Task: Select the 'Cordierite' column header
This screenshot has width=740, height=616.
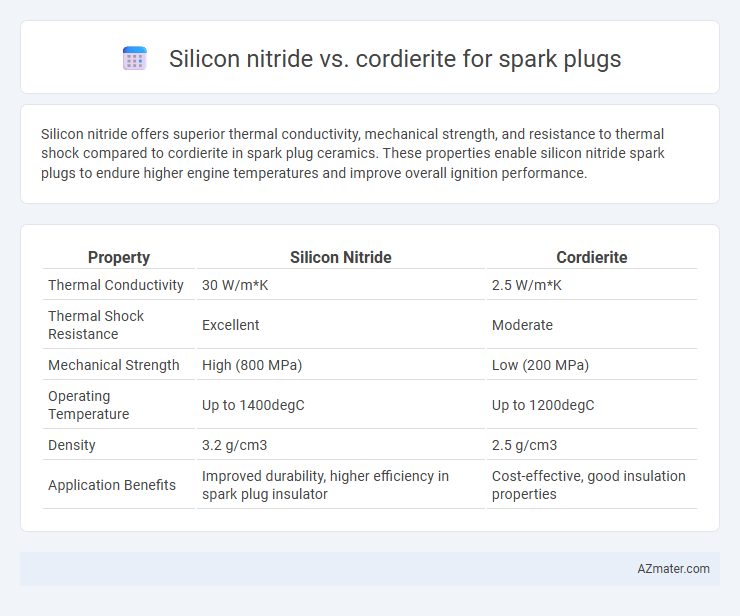Action: click(591, 257)
